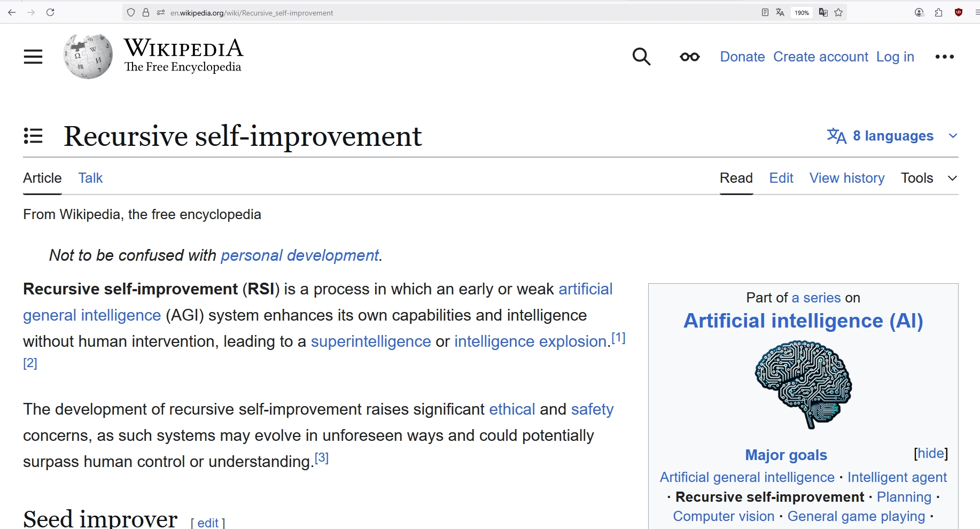Open the uBlock Origin extension icon

click(x=959, y=12)
